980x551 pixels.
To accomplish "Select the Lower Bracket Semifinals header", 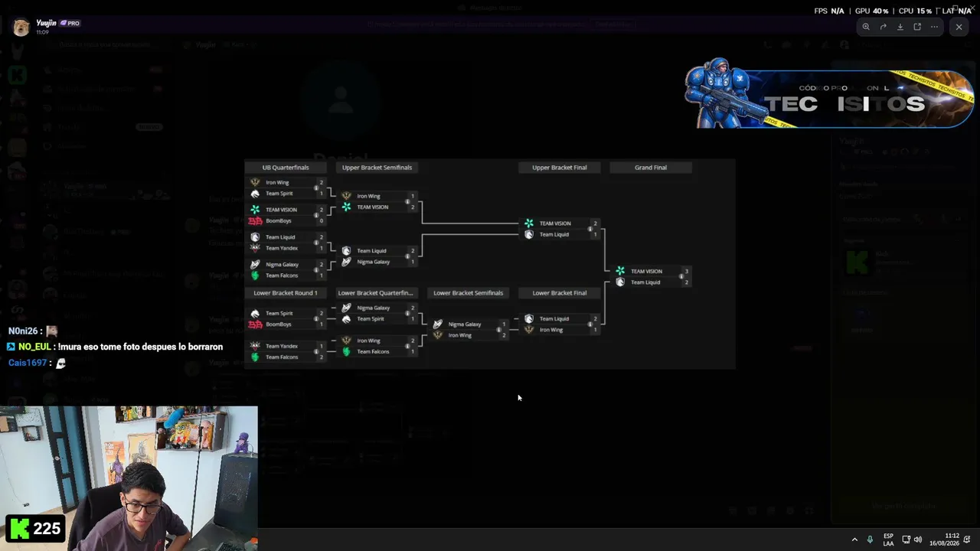I will [469, 293].
